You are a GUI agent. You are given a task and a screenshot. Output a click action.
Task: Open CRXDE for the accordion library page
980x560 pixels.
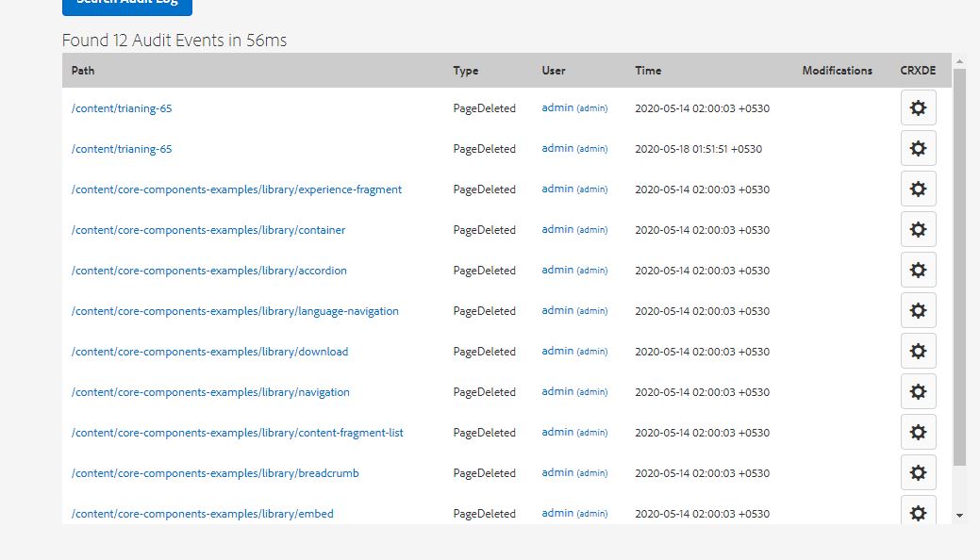tap(918, 270)
